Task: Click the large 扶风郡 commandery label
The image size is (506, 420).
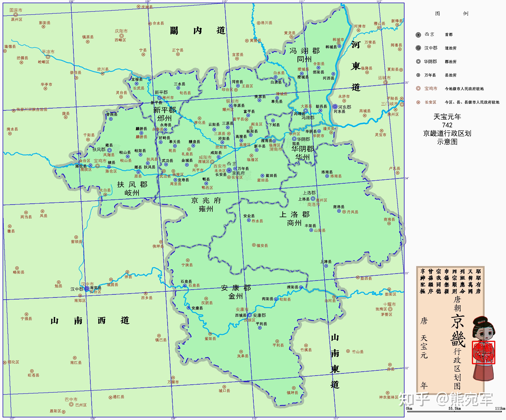Action: click(132, 185)
